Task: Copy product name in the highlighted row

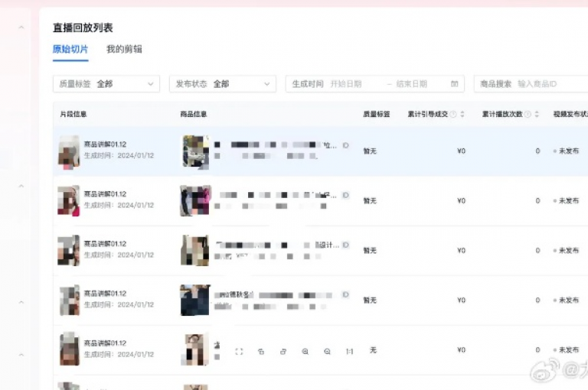Action: pyautogui.click(x=346, y=145)
